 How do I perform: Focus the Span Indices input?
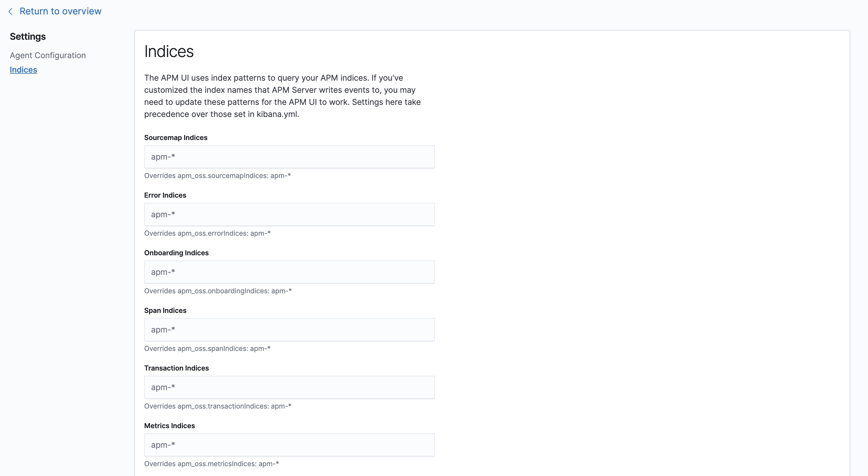(289, 330)
